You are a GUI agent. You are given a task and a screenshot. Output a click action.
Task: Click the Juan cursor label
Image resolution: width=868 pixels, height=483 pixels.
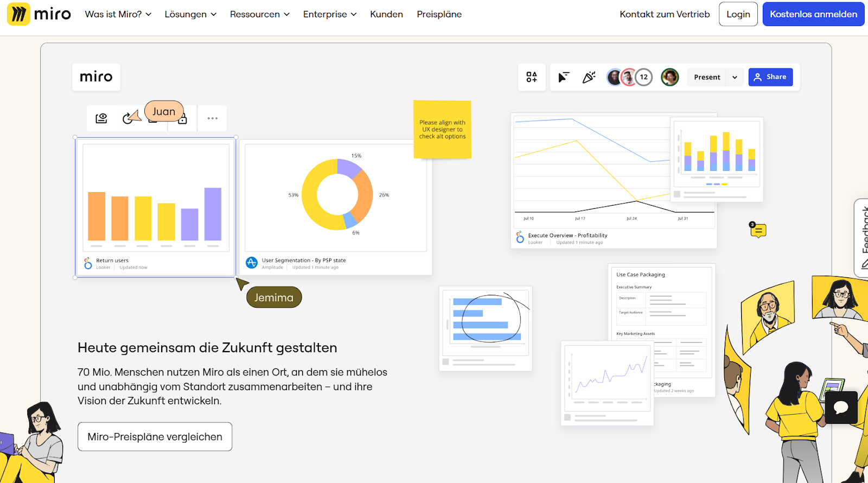pyautogui.click(x=164, y=111)
